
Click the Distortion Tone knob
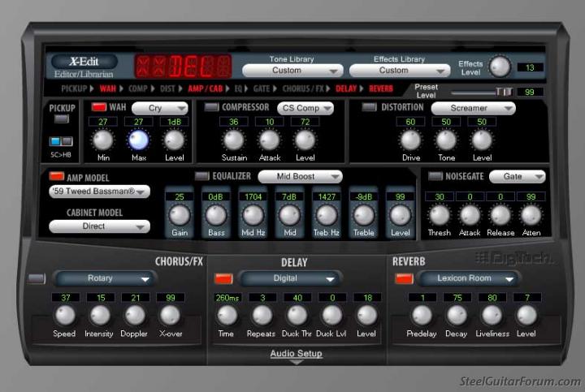point(446,140)
